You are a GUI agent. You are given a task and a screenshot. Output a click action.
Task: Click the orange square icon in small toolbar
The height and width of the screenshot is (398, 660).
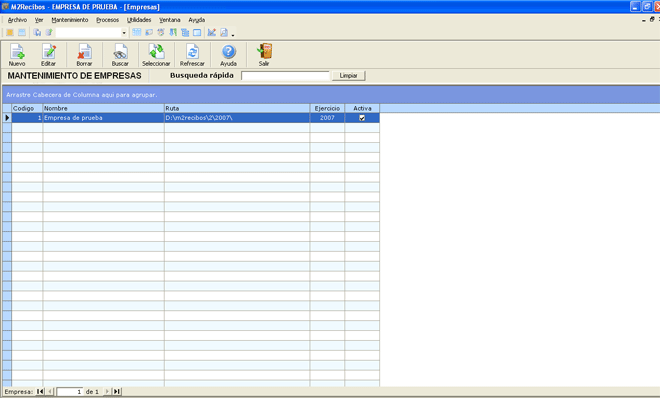click(x=10, y=32)
